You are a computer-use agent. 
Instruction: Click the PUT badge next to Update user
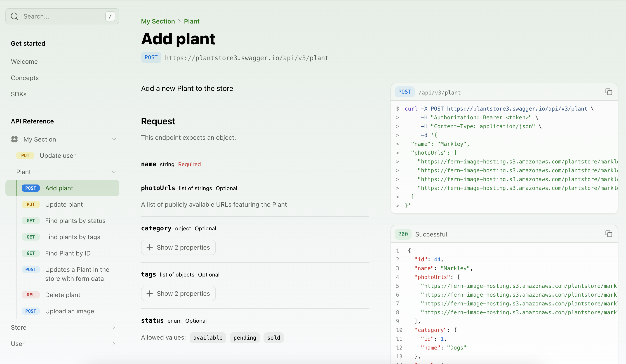pyautogui.click(x=25, y=156)
